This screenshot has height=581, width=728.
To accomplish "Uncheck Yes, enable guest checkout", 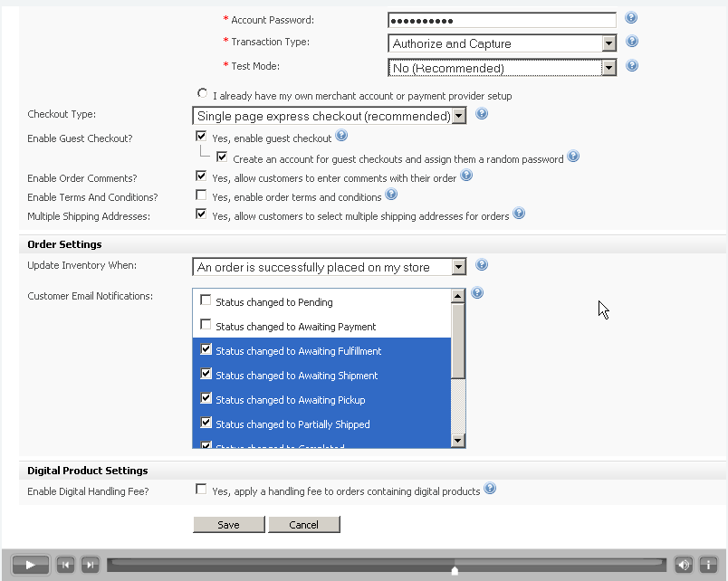I will tap(201, 136).
